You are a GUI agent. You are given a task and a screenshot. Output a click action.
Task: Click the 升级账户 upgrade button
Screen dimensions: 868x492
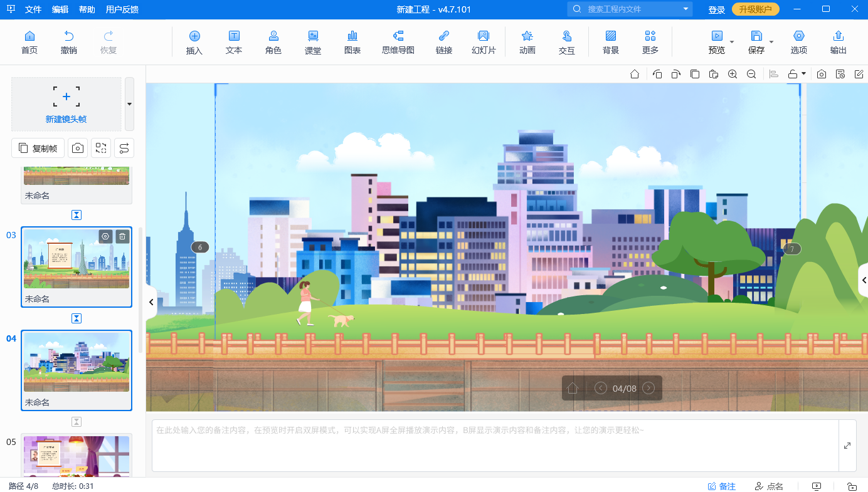pyautogui.click(x=756, y=9)
